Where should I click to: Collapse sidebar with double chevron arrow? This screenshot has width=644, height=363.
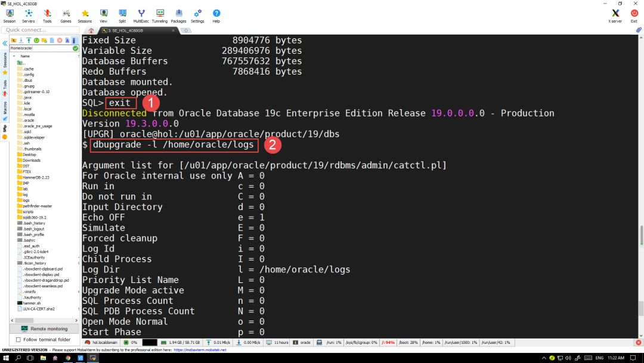[x=5, y=43]
